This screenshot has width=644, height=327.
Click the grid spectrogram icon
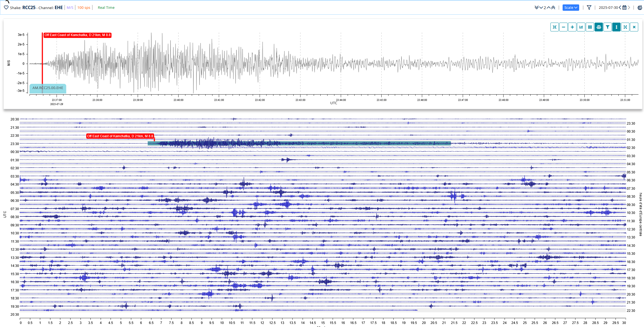pos(590,27)
